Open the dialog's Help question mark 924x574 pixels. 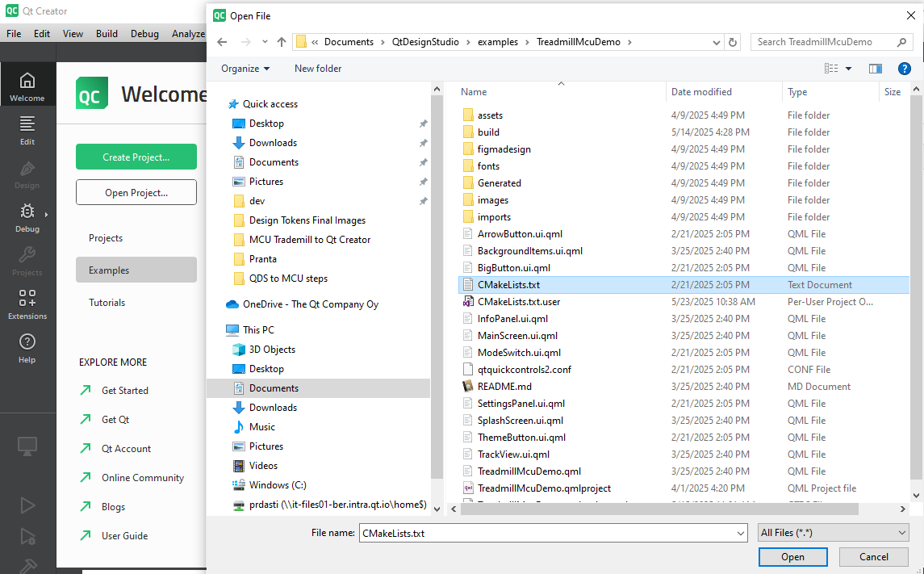tap(905, 68)
